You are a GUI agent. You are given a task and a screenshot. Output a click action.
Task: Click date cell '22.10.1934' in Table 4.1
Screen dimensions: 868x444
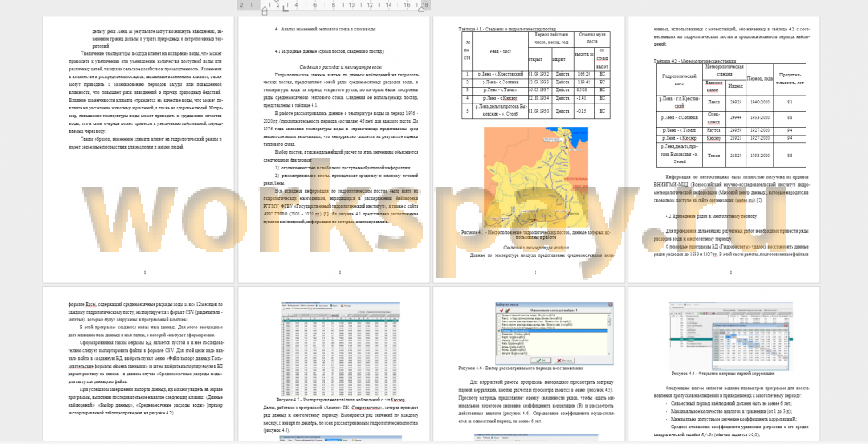(540, 97)
